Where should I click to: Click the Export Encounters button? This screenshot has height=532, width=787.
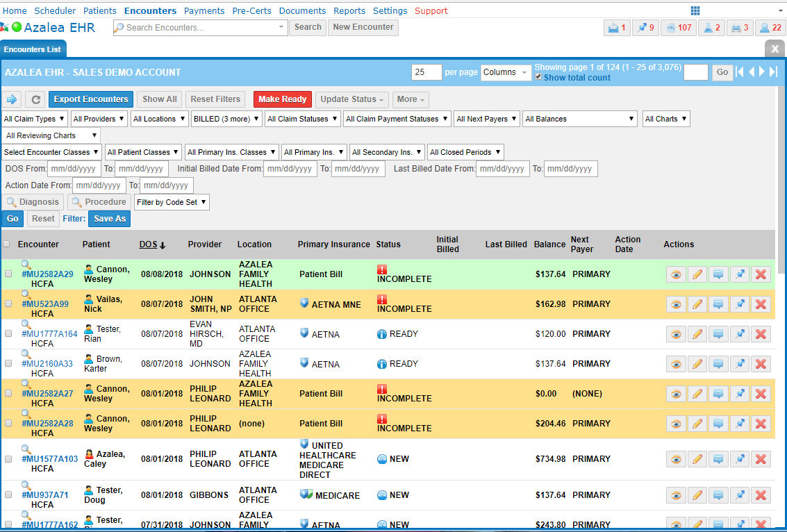pyautogui.click(x=91, y=99)
